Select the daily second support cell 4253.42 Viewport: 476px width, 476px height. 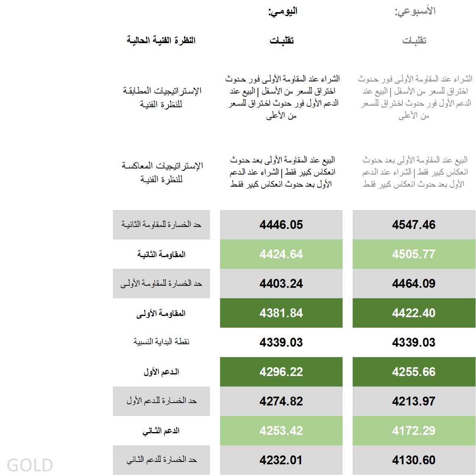(281, 431)
